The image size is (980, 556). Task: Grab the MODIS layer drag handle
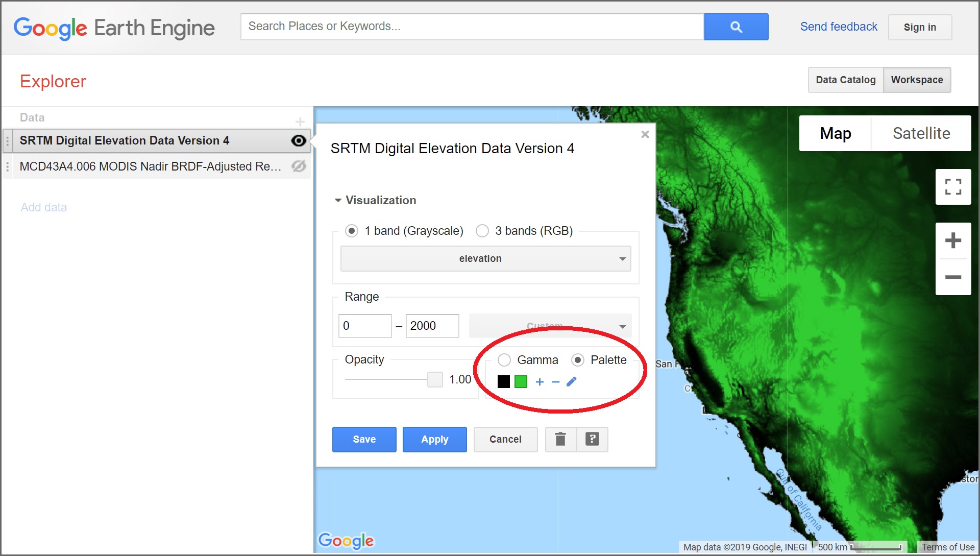[x=7, y=166]
